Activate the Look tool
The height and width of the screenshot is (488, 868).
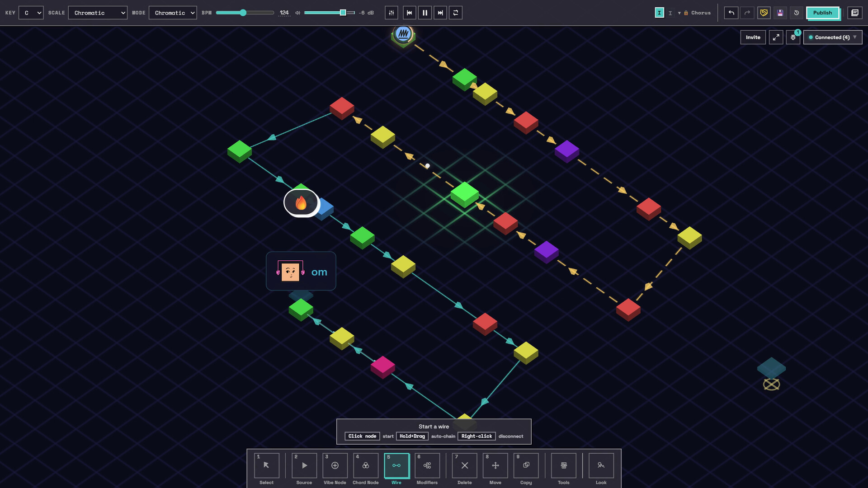click(601, 465)
